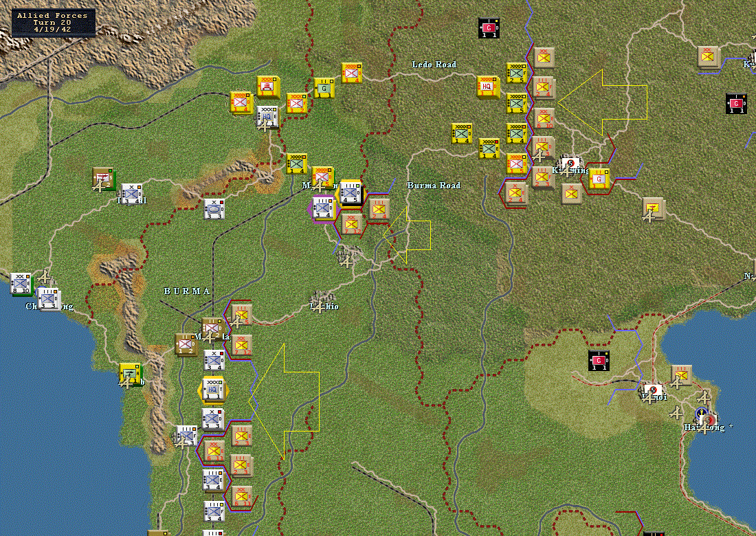Click the Ledo Road map label

tap(434, 65)
